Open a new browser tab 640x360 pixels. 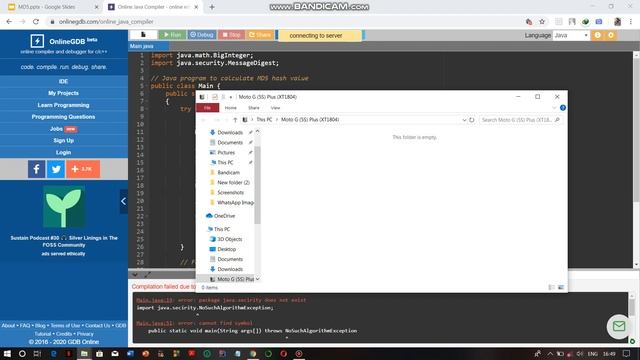pyautogui.click(x=212, y=7)
